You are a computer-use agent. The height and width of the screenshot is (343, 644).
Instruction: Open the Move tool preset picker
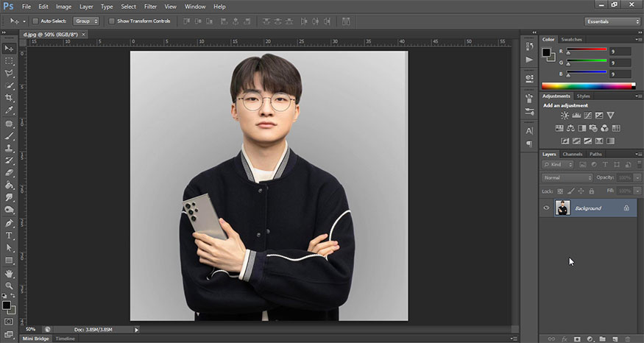pyautogui.click(x=24, y=21)
